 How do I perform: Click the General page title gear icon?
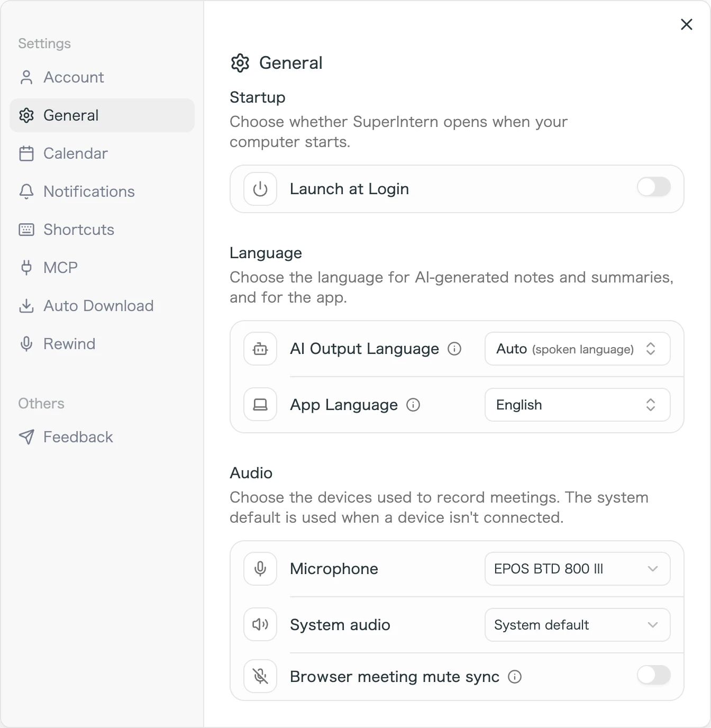click(x=240, y=63)
